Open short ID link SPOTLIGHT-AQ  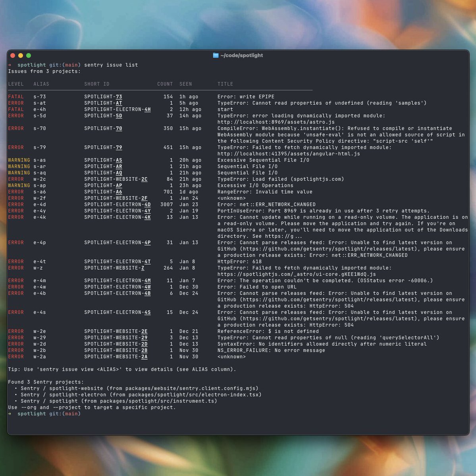(103, 173)
